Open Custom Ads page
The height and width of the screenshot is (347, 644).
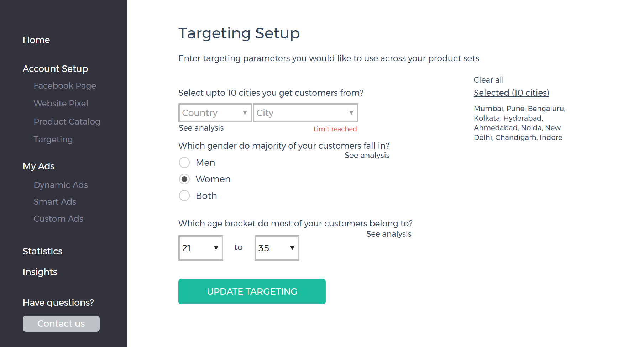[58, 219]
